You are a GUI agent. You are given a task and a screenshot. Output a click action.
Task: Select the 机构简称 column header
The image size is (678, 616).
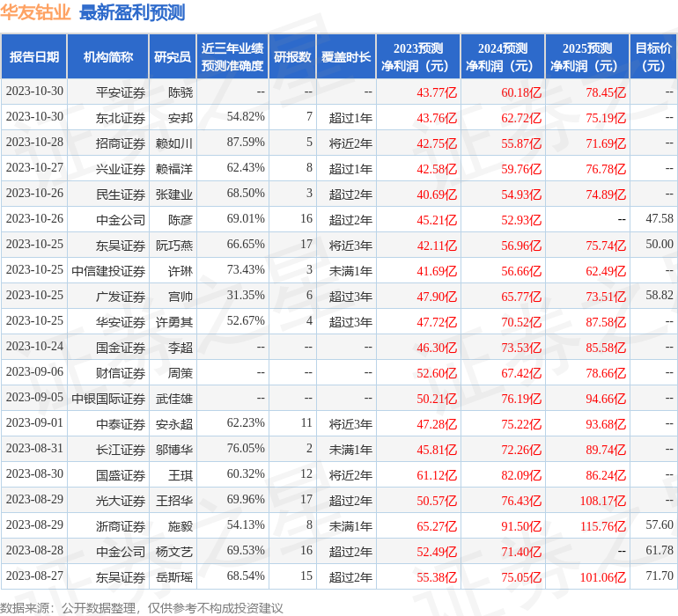click(x=107, y=56)
